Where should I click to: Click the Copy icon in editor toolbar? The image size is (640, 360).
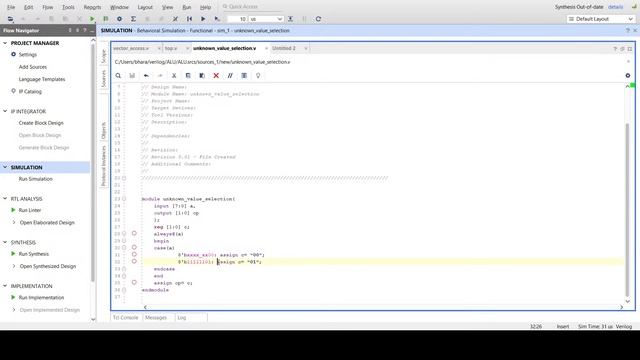[x=188, y=76]
